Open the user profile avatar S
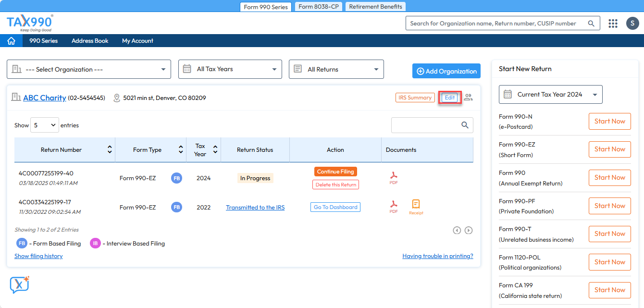 pos(632,23)
